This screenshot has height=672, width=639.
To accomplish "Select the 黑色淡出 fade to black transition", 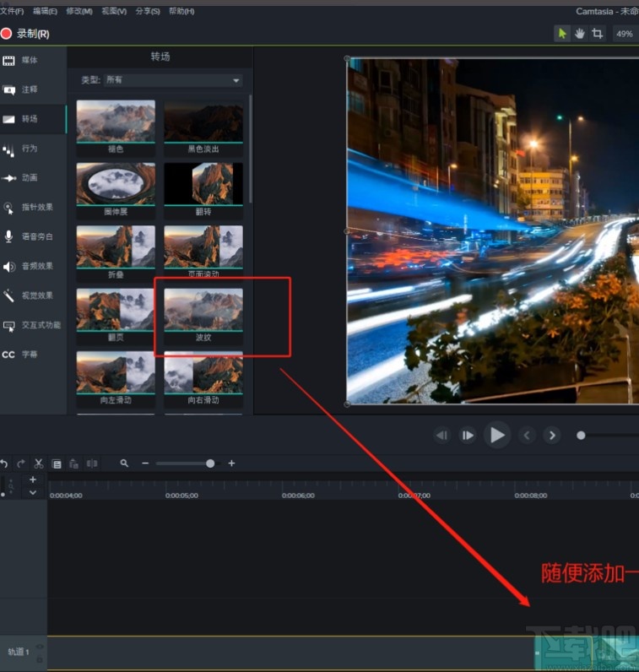I will tap(203, 127).
